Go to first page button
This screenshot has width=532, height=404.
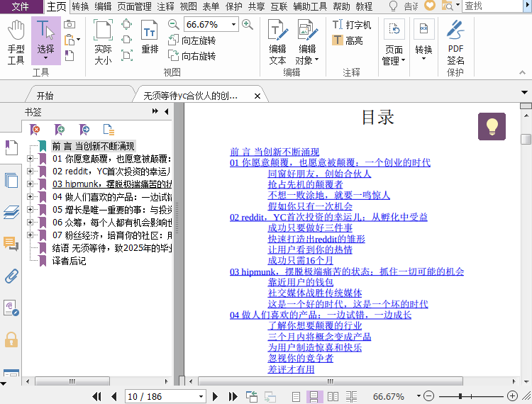tap(96, 396)
